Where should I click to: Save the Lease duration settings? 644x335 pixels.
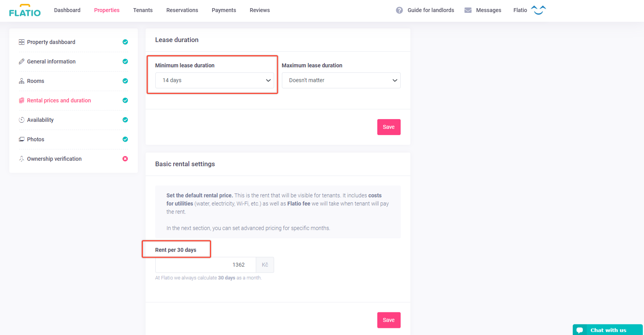(389, 127)
